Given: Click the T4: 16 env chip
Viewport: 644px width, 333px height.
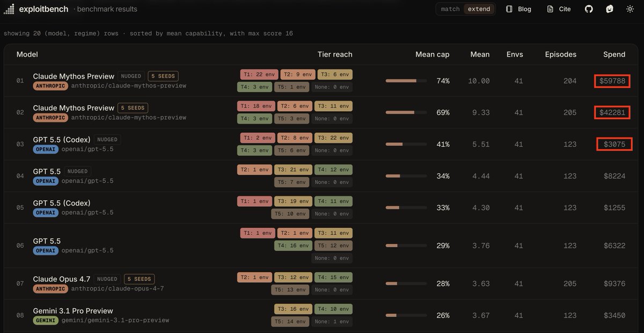Looking at the screenshot, I should [x=293, y=245].
